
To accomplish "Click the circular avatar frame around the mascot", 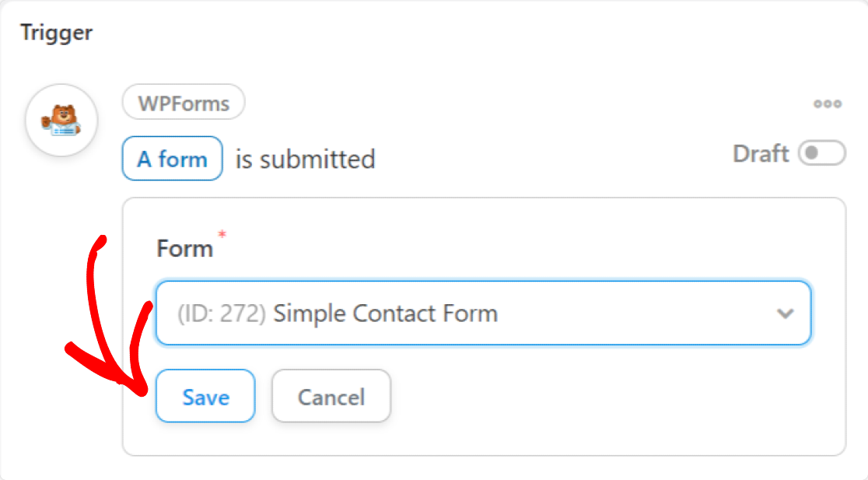I will 61,120.
